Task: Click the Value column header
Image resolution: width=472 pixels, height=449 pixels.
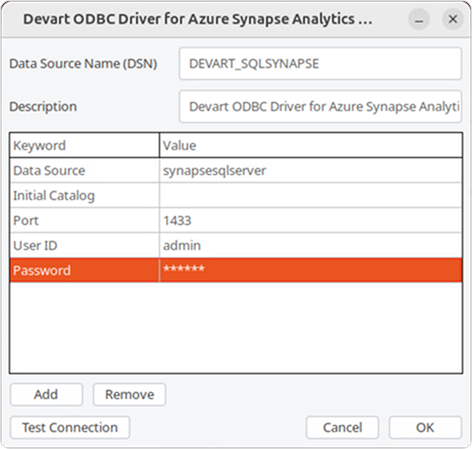Action: click(x=311, y=145)
